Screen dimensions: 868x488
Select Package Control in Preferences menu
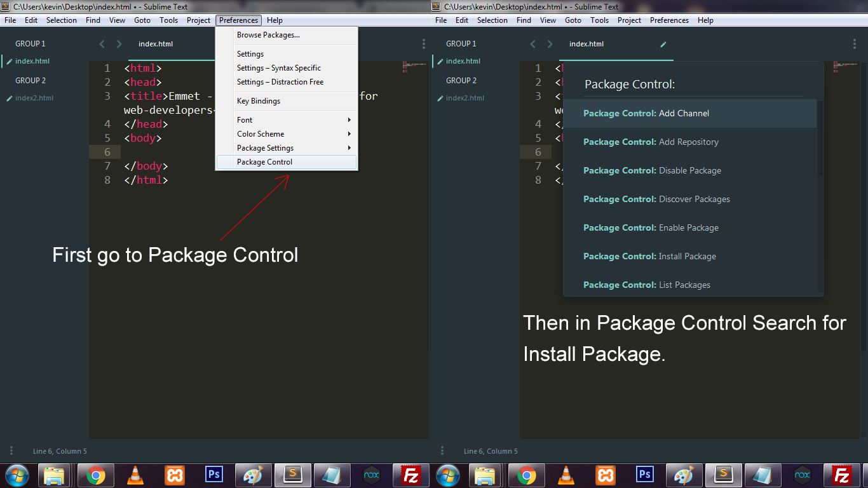click(287, 162)
